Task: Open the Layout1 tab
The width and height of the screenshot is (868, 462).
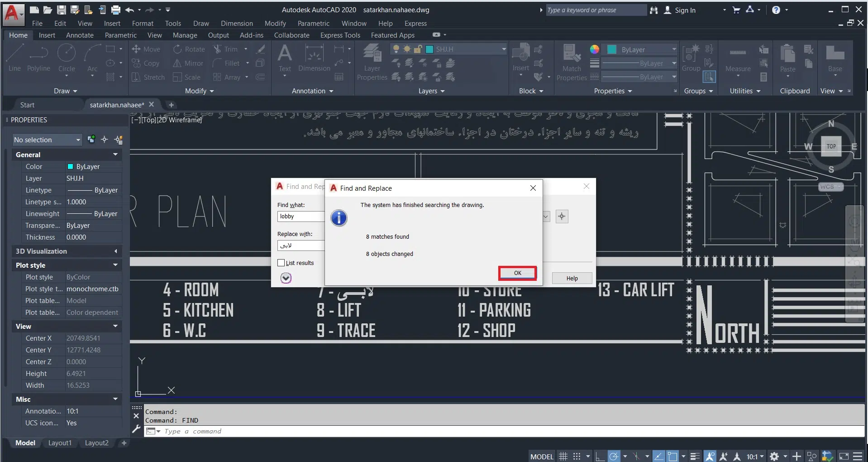Action: pos(60,443)
